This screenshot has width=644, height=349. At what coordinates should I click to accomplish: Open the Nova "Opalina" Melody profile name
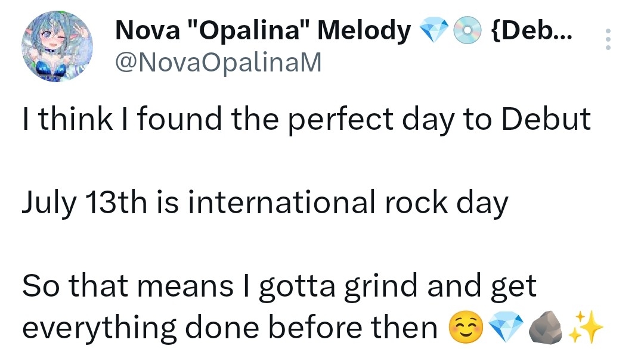pos(262,30)
